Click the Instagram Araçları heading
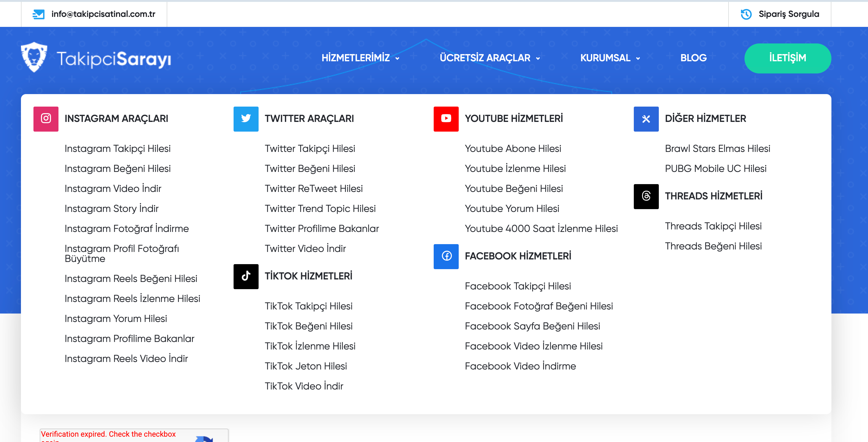Screen dimensions: 868x442 point(116,118)
